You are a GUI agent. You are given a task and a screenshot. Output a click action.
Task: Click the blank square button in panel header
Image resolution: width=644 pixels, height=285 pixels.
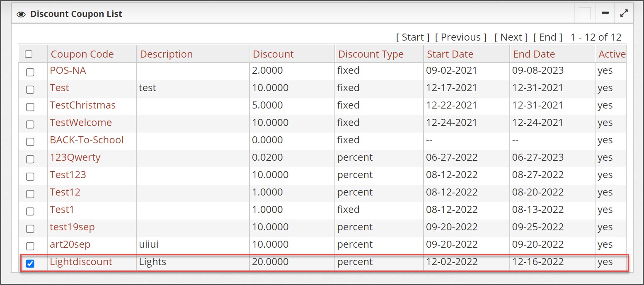tap(585, 13)
